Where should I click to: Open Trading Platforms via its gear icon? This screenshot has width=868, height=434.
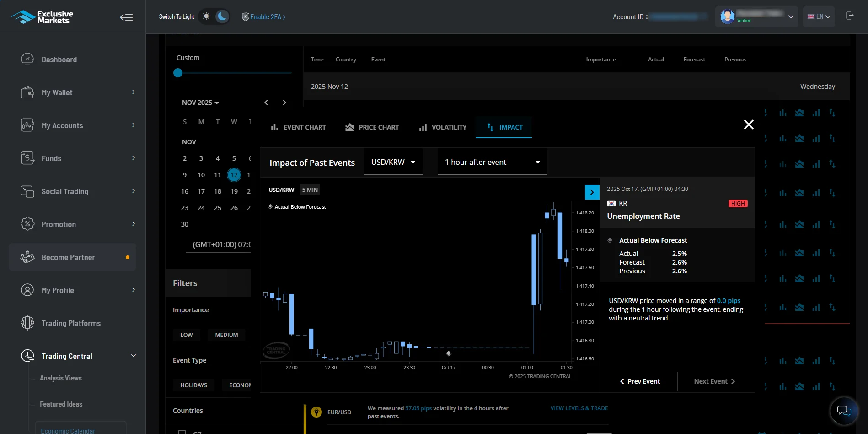[x=28, y=323]
